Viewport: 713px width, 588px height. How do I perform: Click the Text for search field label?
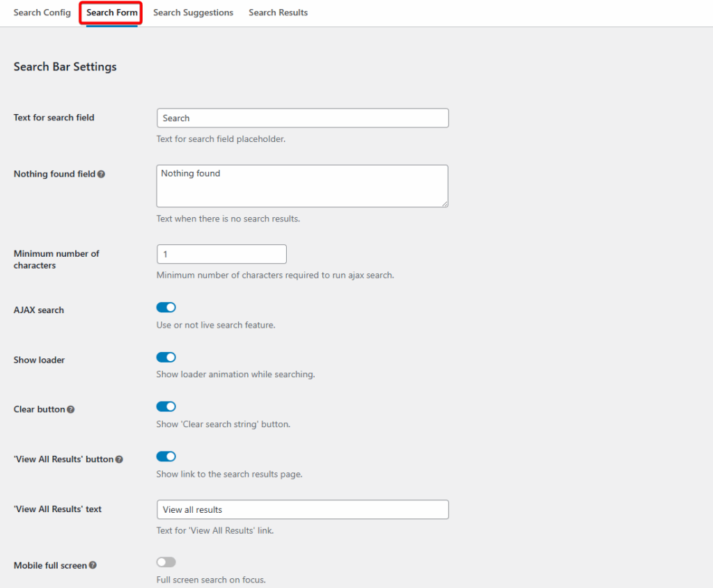coord(54,118)
